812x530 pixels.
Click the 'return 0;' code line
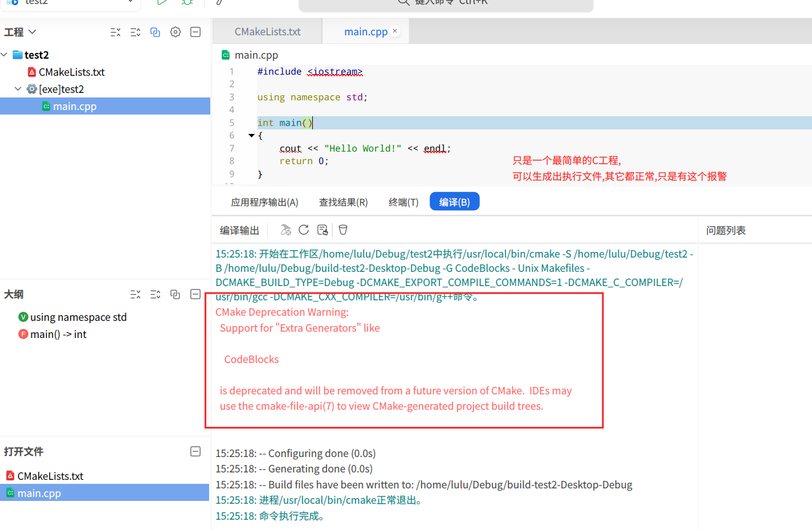pyautogui.click(x=304, y=161)
